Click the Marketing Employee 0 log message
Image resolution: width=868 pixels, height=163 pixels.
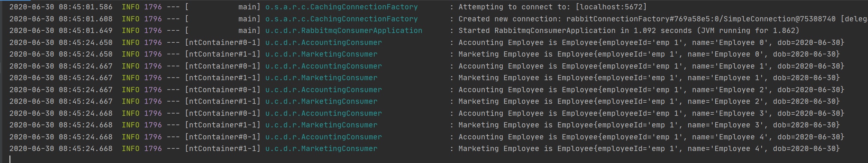point(649,54)
